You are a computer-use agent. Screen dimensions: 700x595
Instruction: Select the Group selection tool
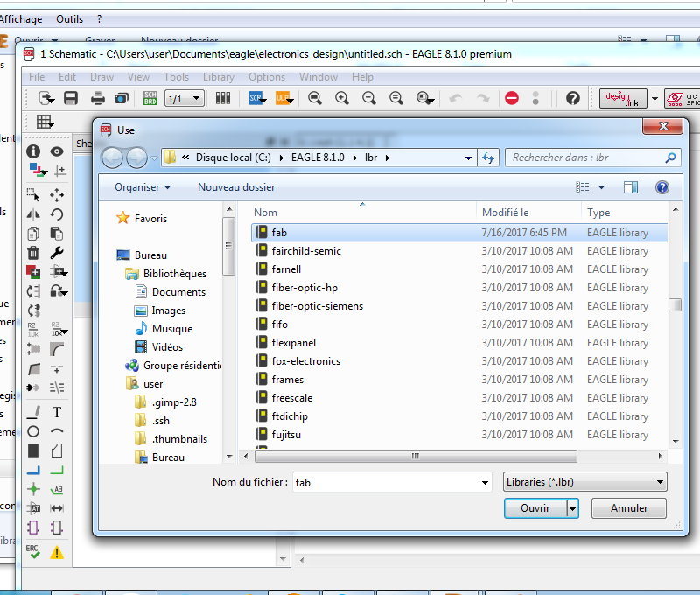(x=33, y=195)
